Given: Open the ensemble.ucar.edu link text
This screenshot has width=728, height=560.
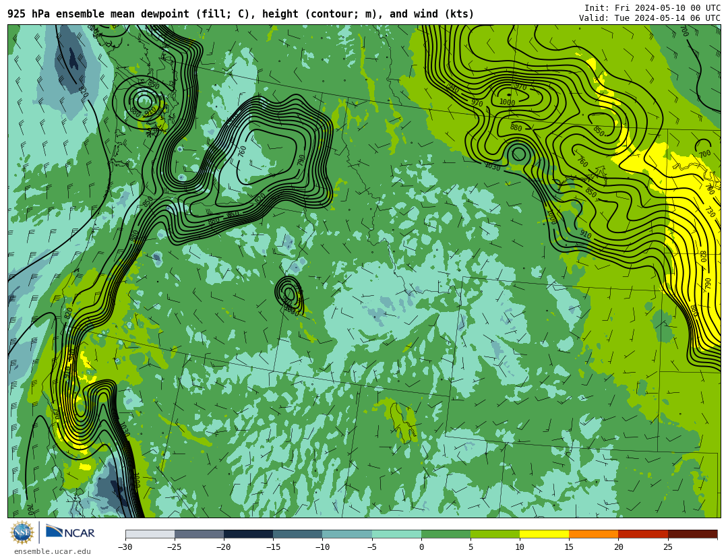Looking at the screenshot, I should (x=53, y=551).
